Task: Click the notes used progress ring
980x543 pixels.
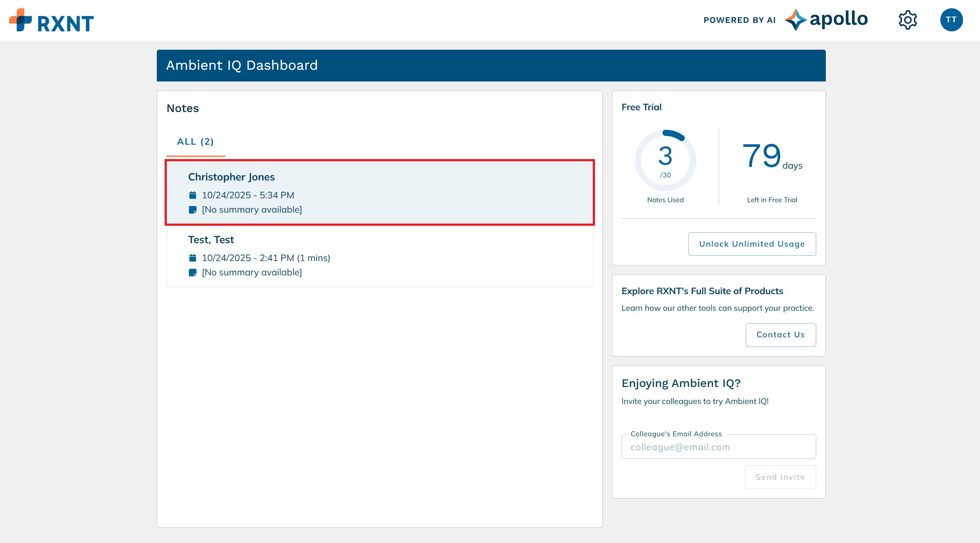Action: coord(665,160)
